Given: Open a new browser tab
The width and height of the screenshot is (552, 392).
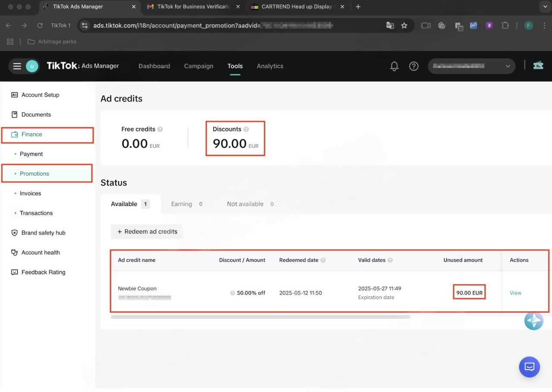Looking at the screenshot, I should (x=358, y=7).
